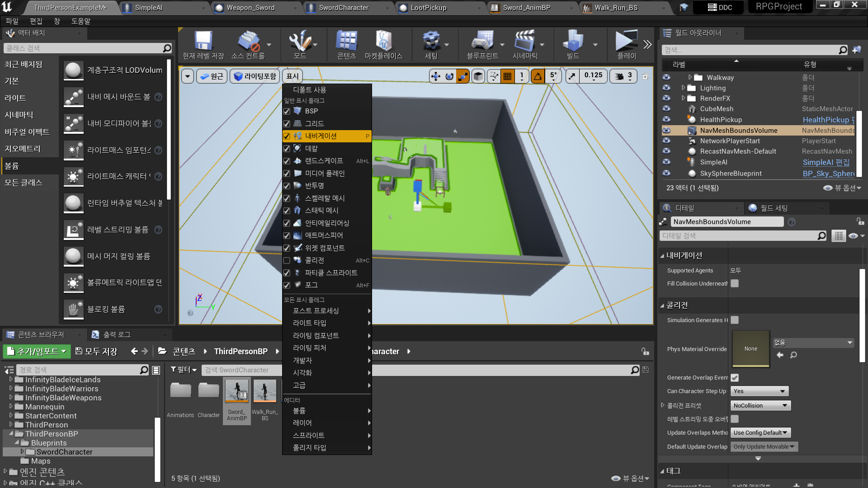Toggle visibility of the HealthPickup actor
The width and height of the screenshot is (868, 488).
tap(666, 119)
